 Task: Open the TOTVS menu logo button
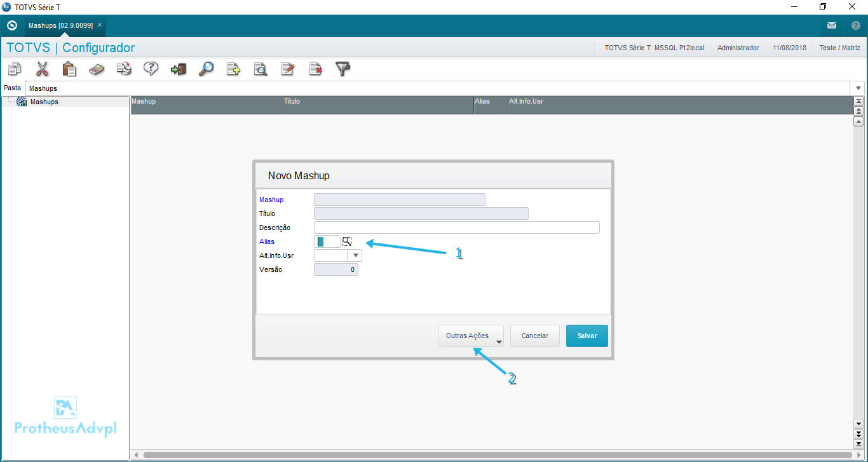pos(11,25)
